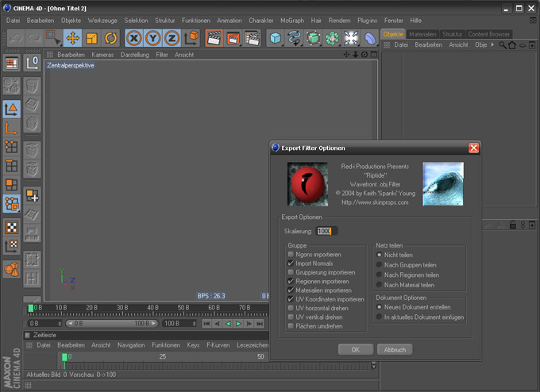Switch to the Materialien tab

click(423, 34)
